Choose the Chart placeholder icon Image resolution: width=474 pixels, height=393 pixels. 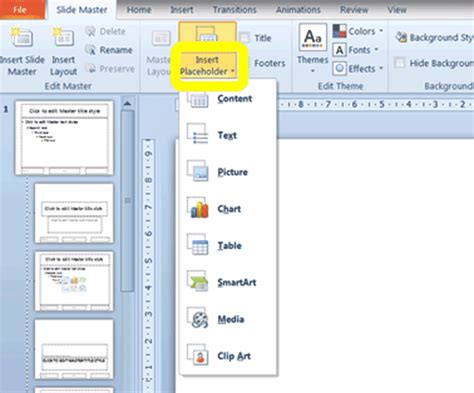point(198,208)
